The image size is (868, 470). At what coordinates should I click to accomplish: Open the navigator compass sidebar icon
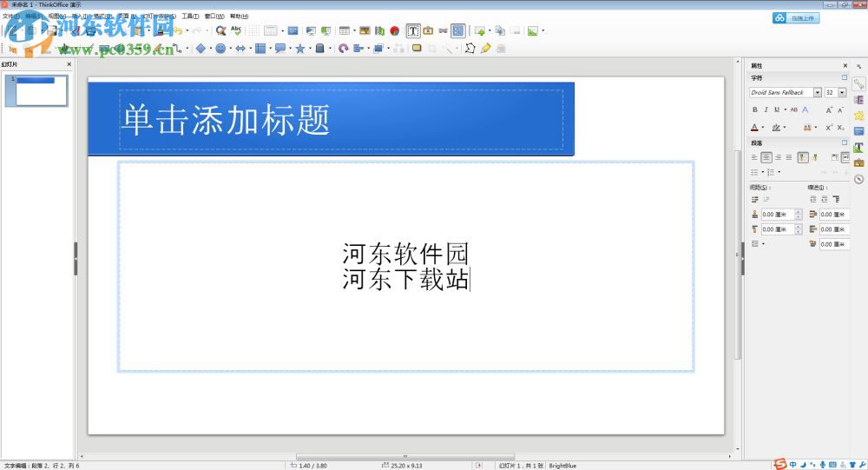tap(858, 180)
